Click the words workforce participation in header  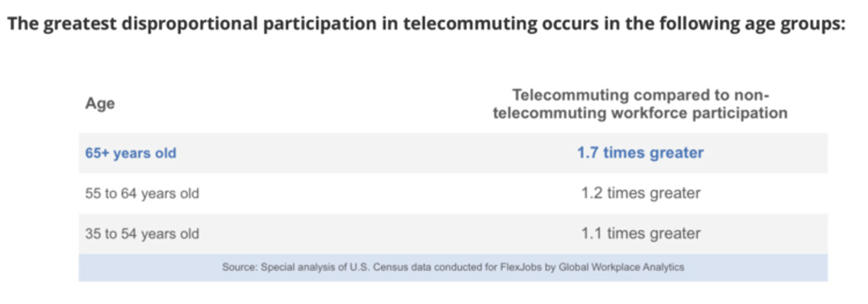click(699, 113)
